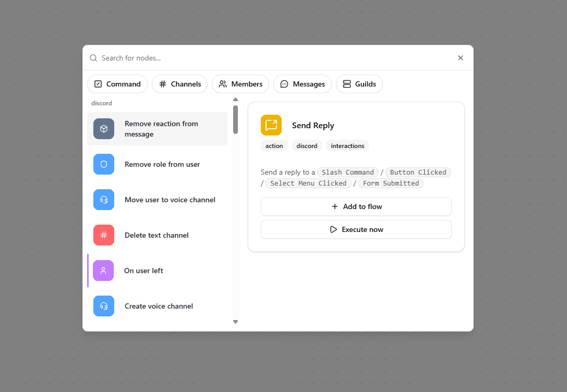Viewport: 567px width, 392px height.
Task: Click the Form Submitted chip
Action: (391, 183)
